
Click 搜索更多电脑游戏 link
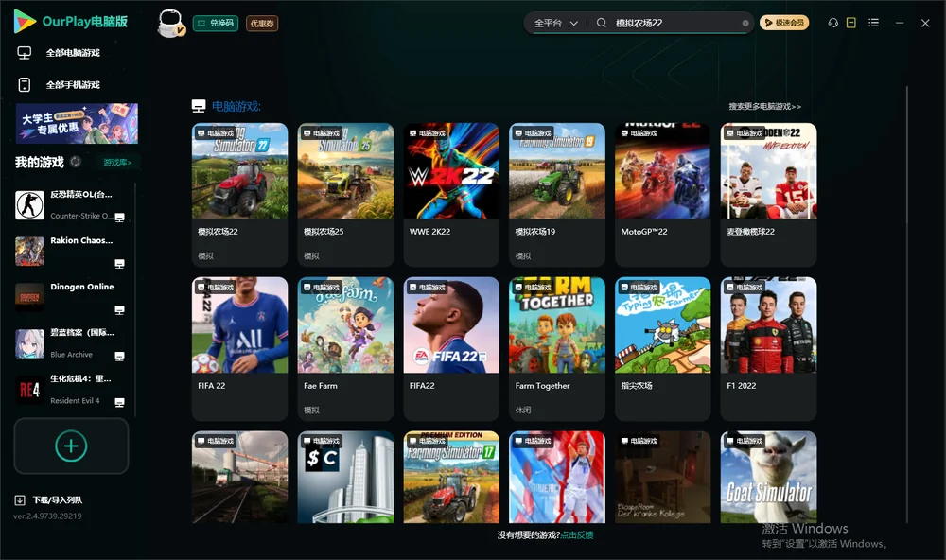click(x=764, y=106)
